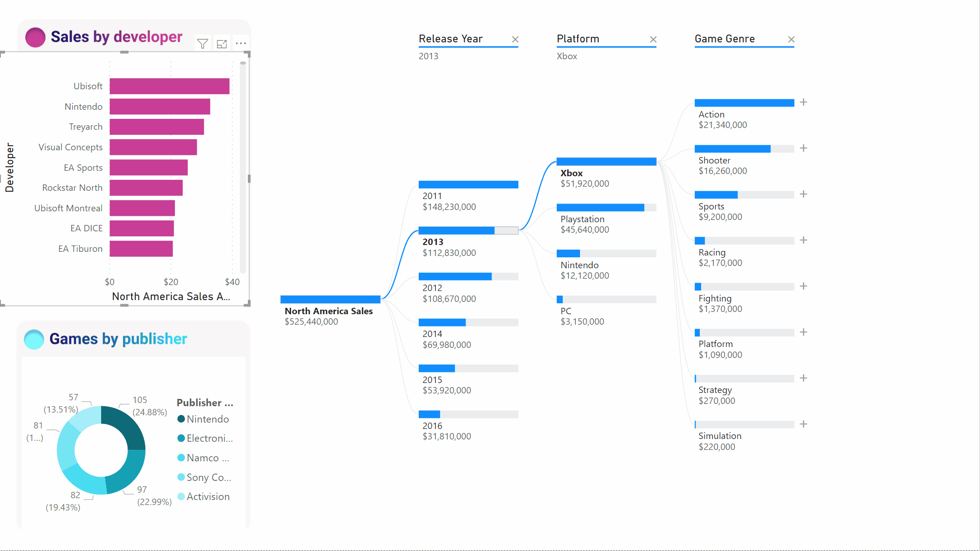Viewport: 980px width, 551px height.
Task: Remove the Game Genre filter
Action: tap(792, 38)
